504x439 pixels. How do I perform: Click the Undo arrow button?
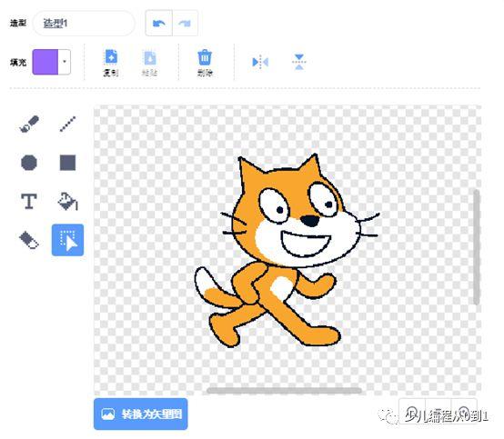[159, 23]
